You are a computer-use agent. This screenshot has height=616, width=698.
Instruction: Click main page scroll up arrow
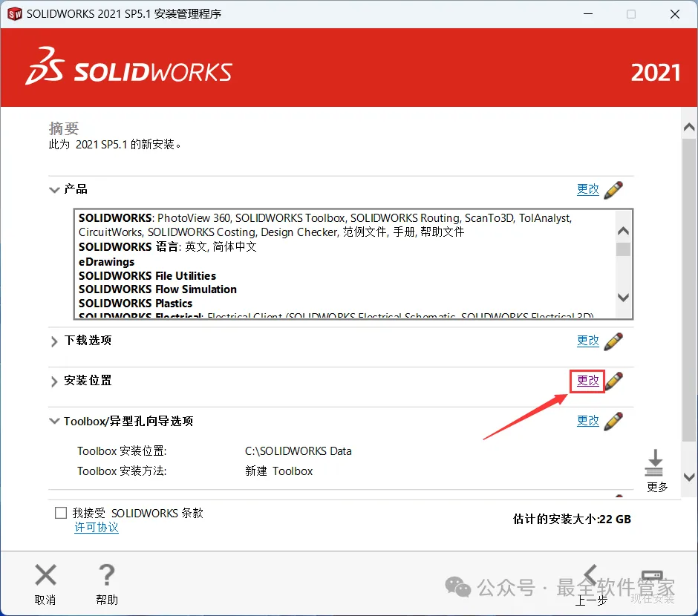[689, 128]
